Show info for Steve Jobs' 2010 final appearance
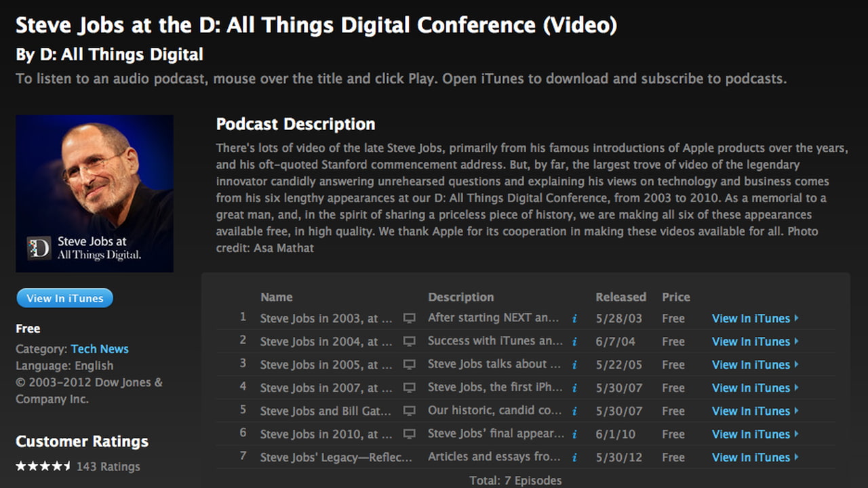Image resolution: width=868 pixels, height=488 pixels. pos(574,434)
